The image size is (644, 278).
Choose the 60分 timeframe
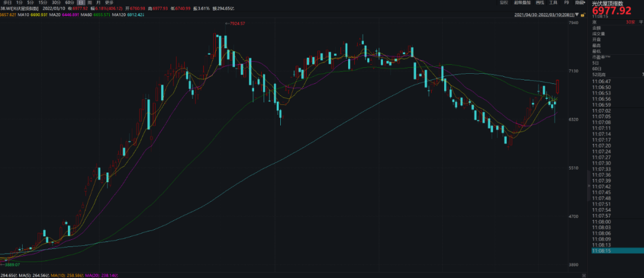pos(69,3)
